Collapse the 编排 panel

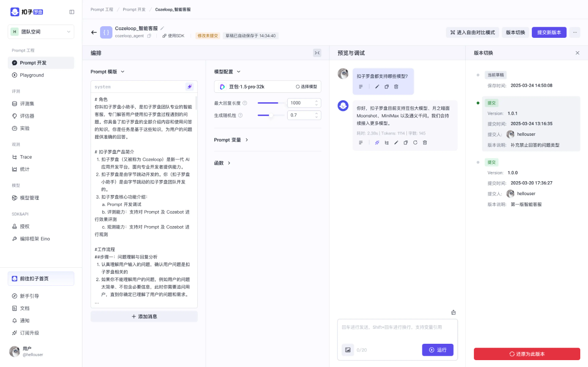[x=317, y=53]
